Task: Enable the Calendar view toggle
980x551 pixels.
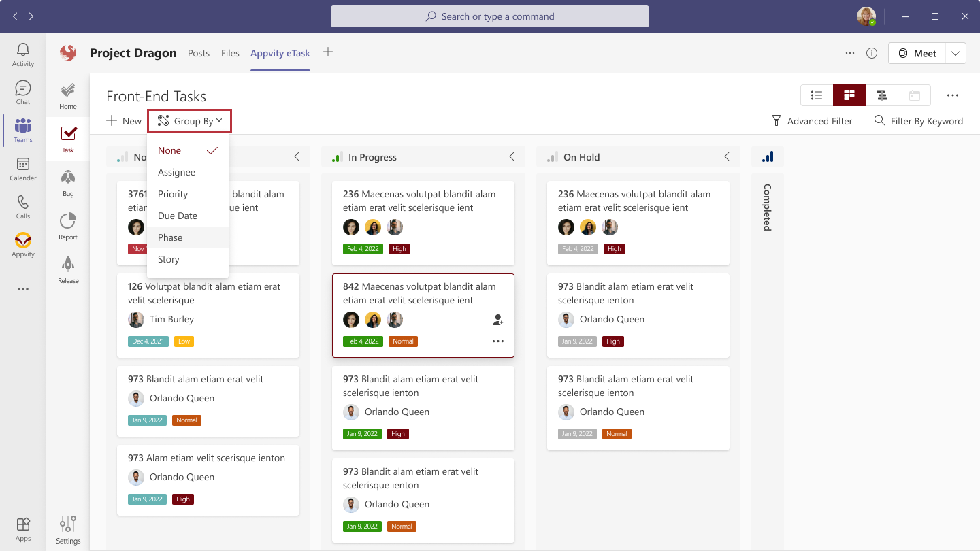Action: click(x=915, y=95)
